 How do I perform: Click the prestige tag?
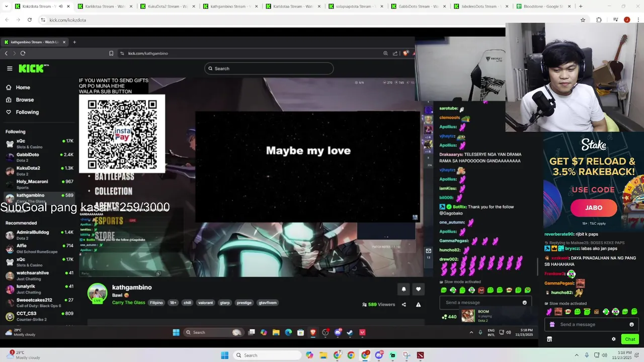point(244,303)
